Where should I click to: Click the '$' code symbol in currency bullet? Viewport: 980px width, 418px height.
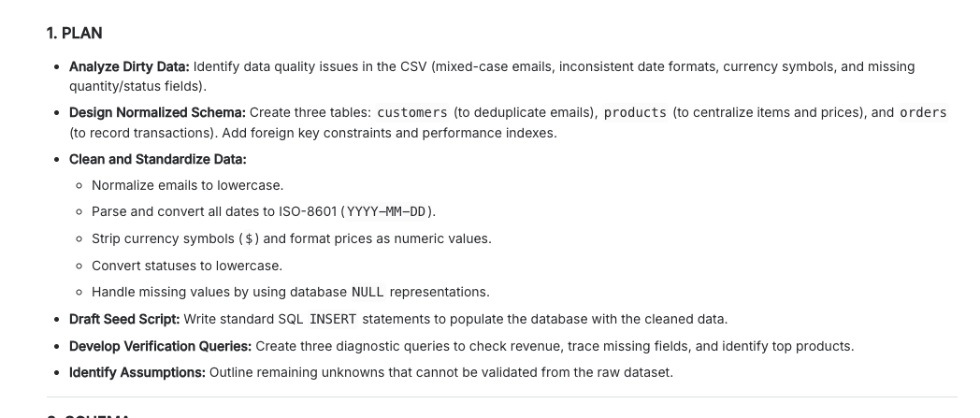point(250,239)
